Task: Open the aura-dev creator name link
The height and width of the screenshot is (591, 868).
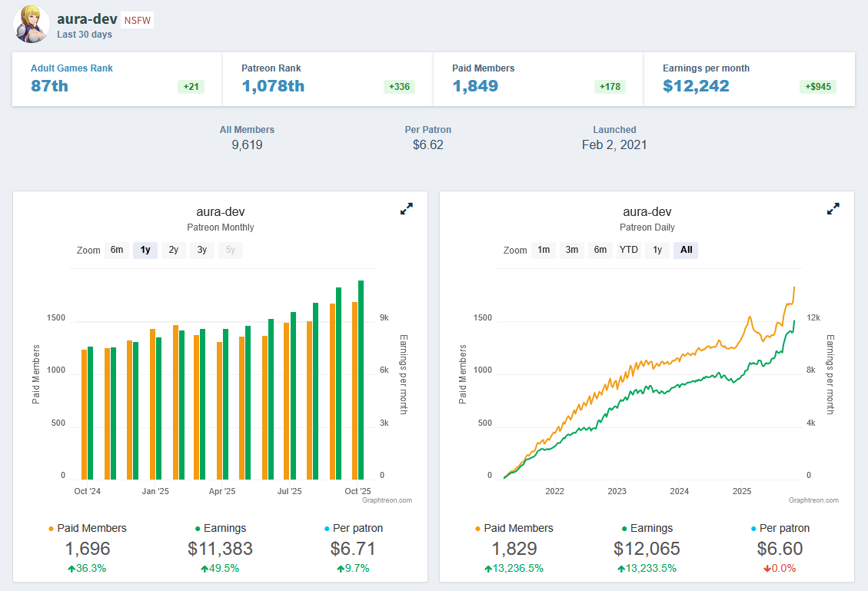Action: click(87, 19)
